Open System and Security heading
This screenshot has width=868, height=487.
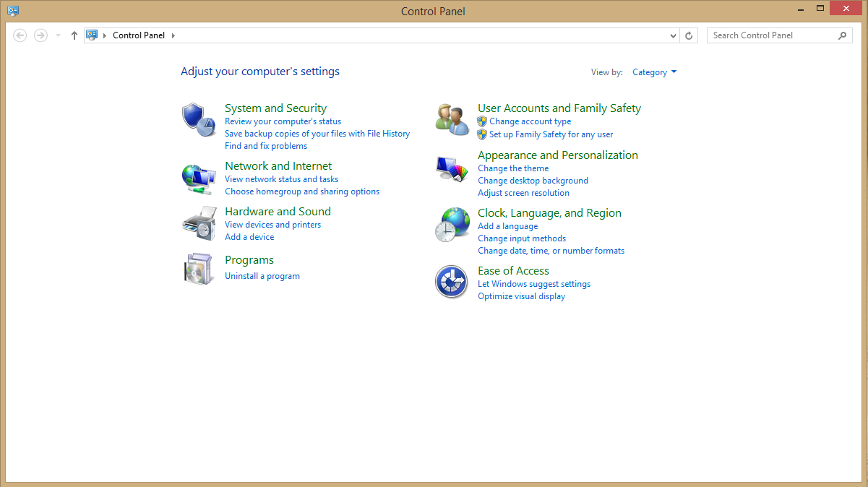pyautogui.click(x=275, y=108)
